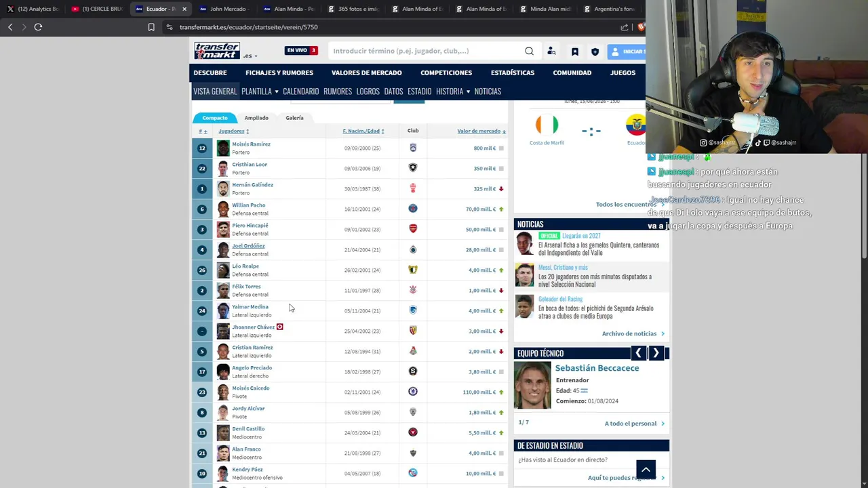Click the bookmark icon in the address bar
868x488 pixels.
coord(151,27)
